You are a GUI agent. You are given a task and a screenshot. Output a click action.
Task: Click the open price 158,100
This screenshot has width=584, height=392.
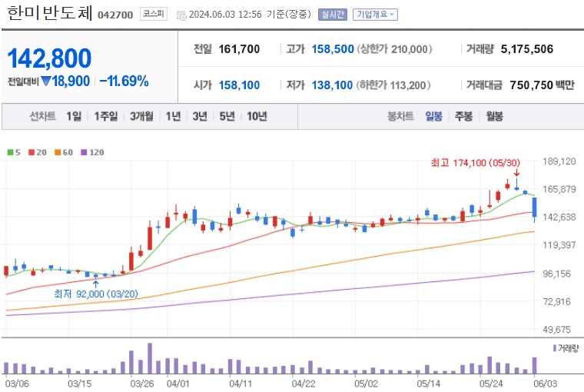pyautogui.click(x=239, y=85)
